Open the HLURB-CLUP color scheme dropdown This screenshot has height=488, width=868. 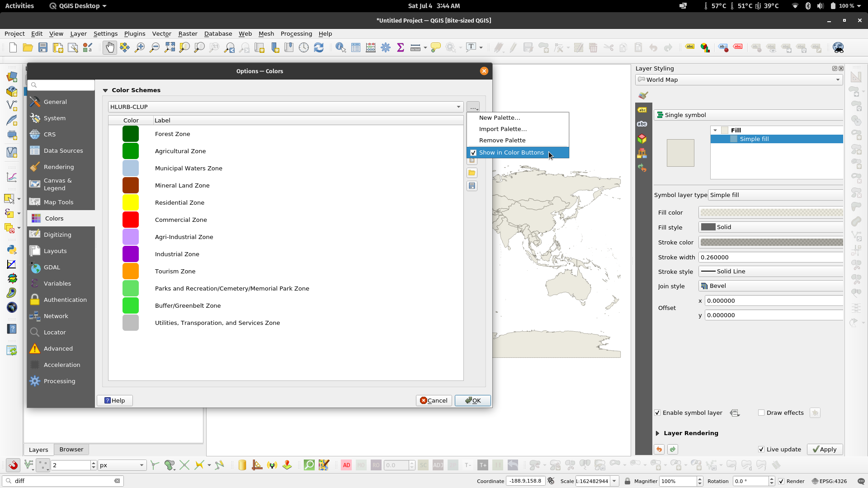pos(286,107)
